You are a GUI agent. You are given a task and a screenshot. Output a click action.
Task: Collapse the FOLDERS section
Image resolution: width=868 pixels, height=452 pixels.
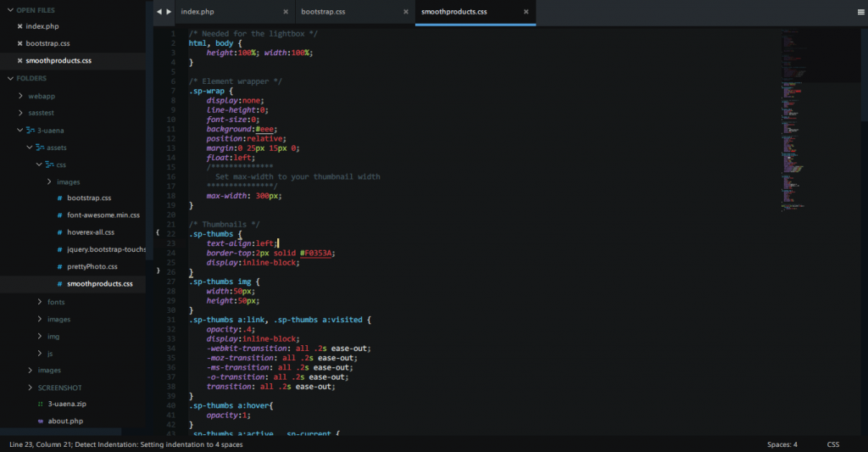[9, 78]
